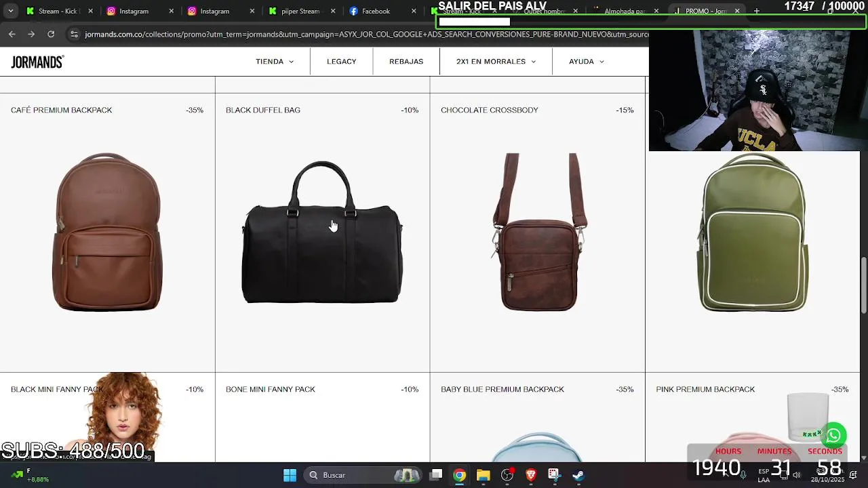Open the LEGACY menu item
868x488 pixels.
tap(341, 62)
